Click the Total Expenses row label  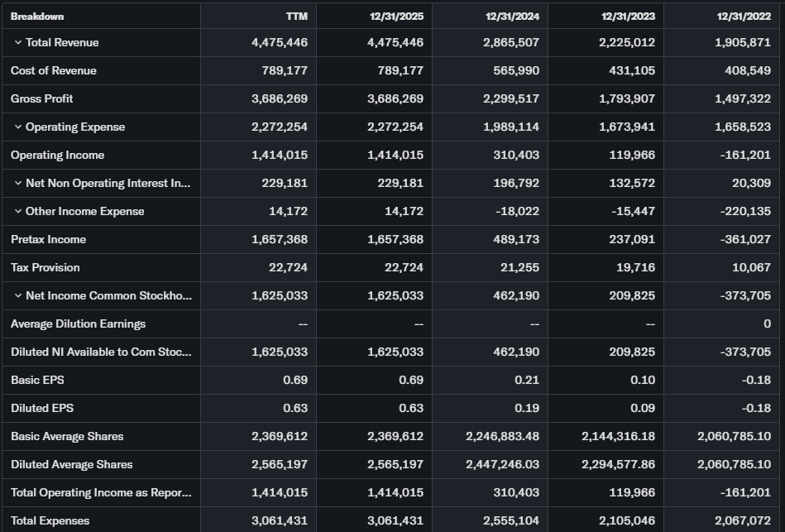click(50, 520)
